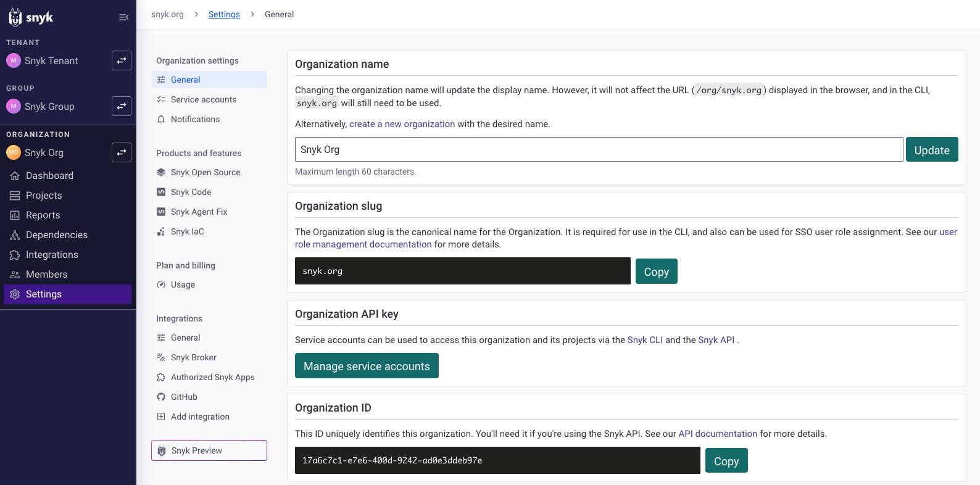Click the Add integration plus icon

[161, 417]
